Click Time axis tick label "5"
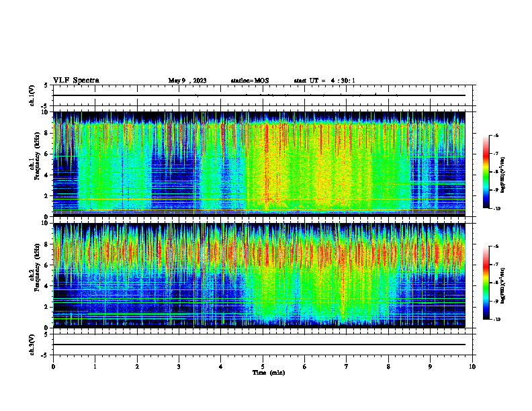This screenshot has height=411, width=532. point(263,367)
